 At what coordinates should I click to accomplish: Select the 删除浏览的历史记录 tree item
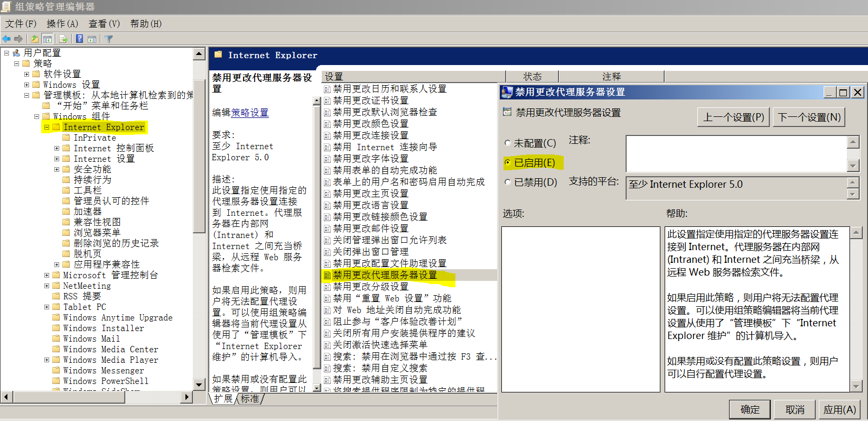coord(116,243)
